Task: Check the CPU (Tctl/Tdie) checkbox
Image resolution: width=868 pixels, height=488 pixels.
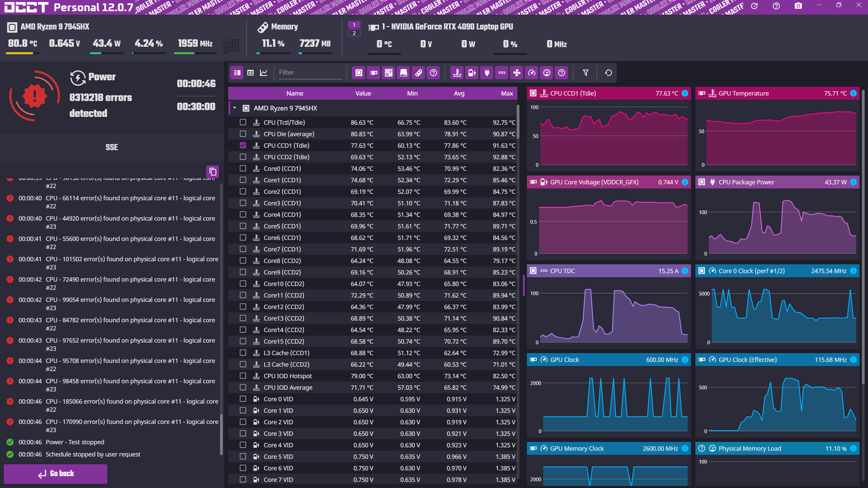Action: click(243, 122)
